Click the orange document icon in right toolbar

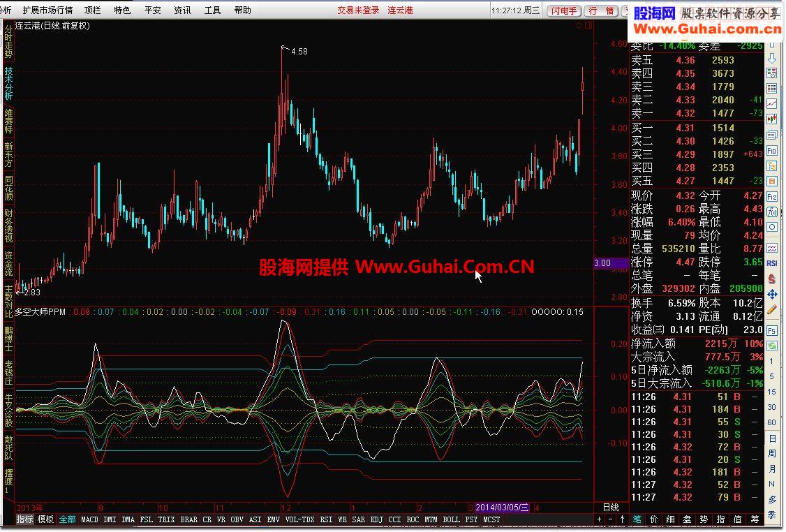click(772, 181)
